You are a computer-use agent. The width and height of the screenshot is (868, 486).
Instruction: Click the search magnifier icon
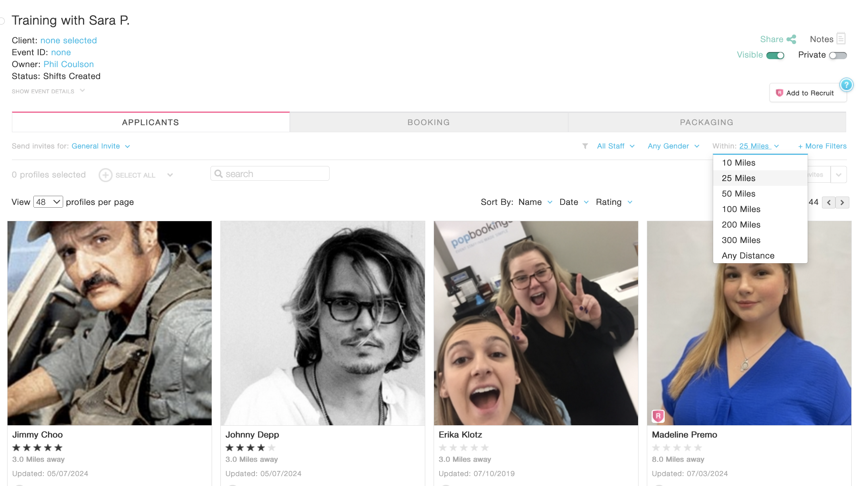pos(218,174)
